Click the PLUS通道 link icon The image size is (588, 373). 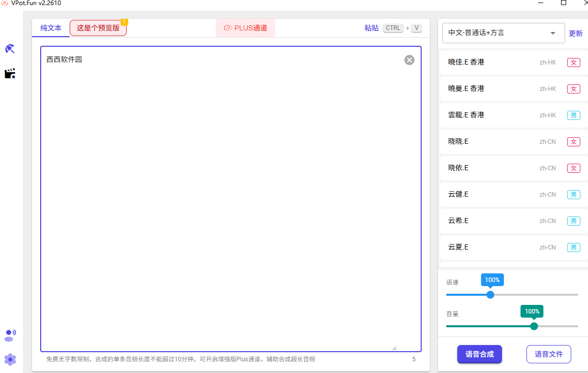228,28
